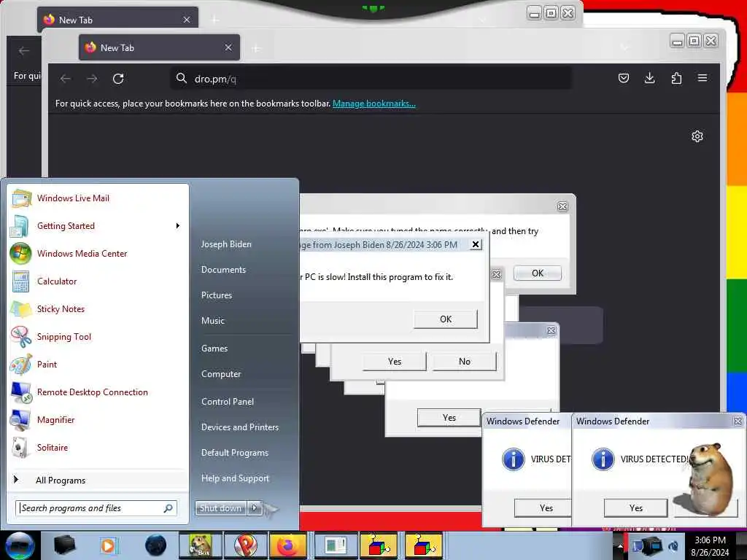Open Pocket icon in Firefox toolbar
Image resolution: width=747 pixels, height=560 pixels.
point(623,78)
